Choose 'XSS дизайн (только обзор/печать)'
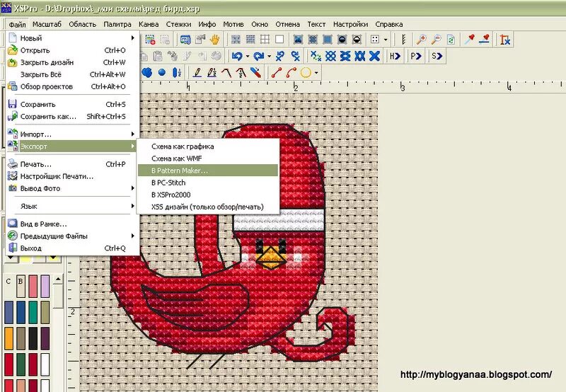 click(208, 207)
